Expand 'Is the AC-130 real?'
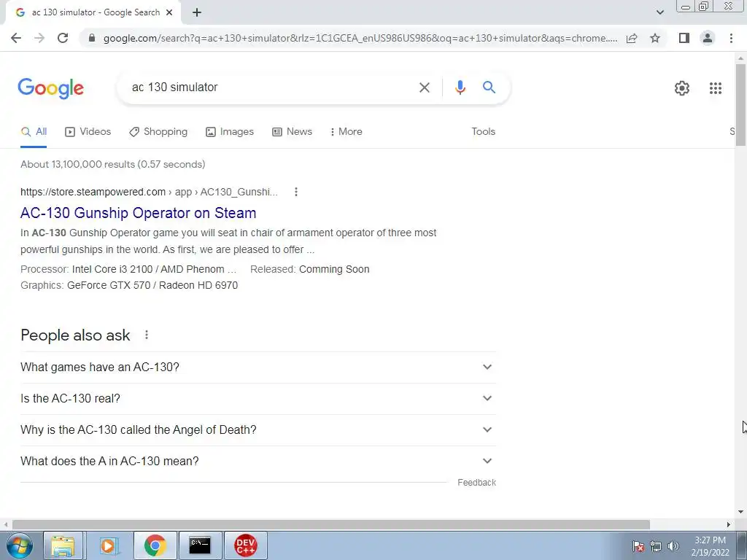The image size is (747, 560). click(258, 399)
